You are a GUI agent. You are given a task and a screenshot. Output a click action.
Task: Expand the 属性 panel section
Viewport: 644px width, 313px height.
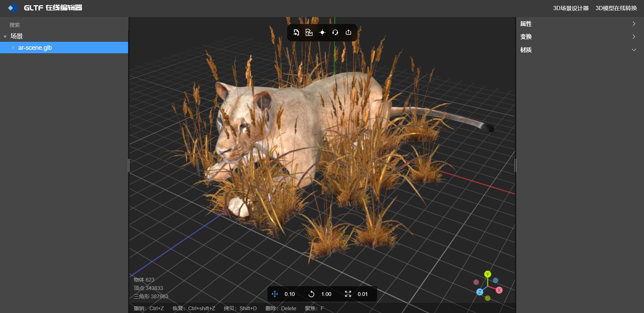(634, 24)
